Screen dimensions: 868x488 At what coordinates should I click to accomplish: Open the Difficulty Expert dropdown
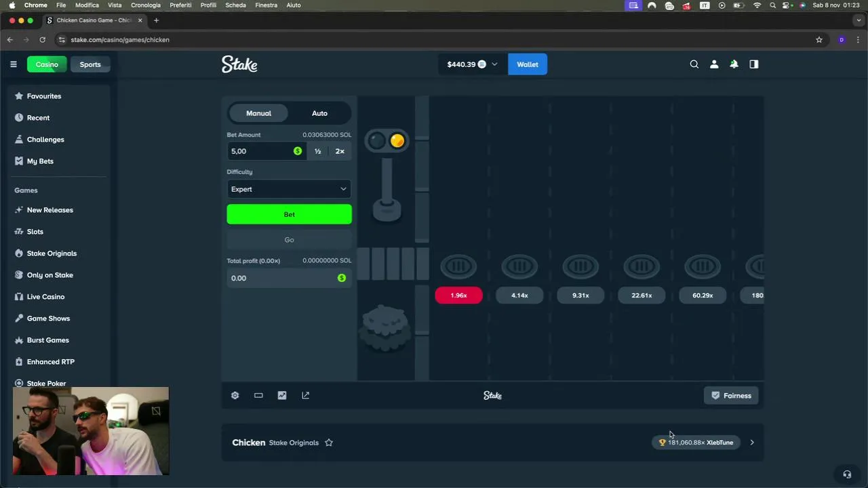pos(289,189)
